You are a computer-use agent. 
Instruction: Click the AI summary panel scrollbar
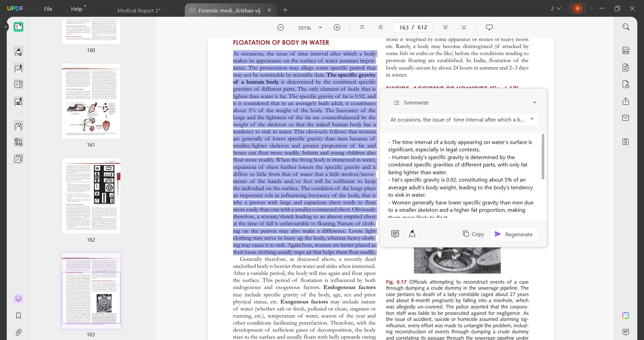(x=543, y=156)
